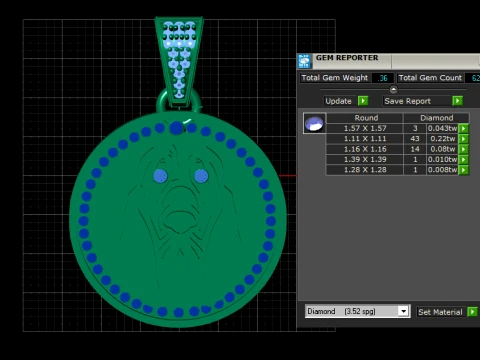The height and width of the screenshot is (360, 480).
Task: Select the 1.28 X 1.28 size cell
Action: pos(365,170)
